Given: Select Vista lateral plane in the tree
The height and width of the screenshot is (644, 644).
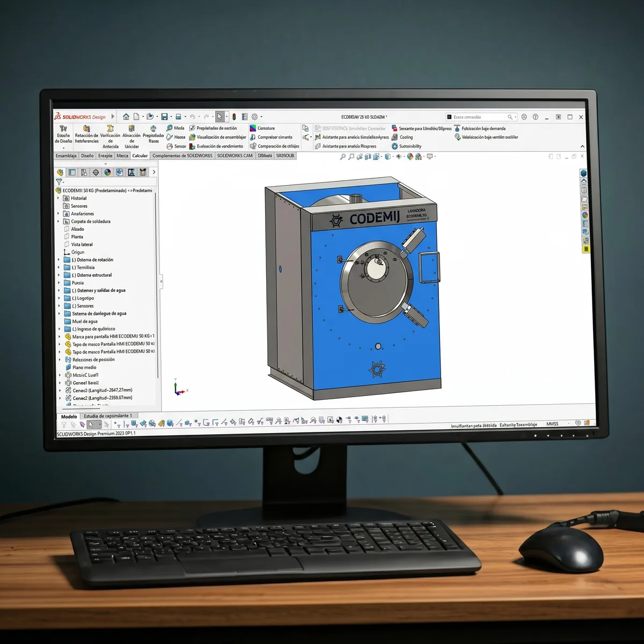Looking at the screenshot, I should point(78,244).
